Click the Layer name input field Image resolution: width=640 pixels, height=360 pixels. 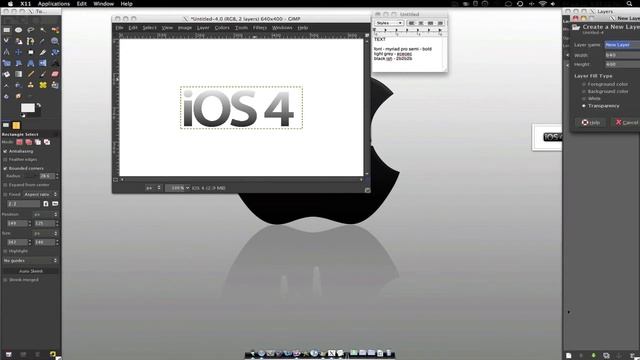pos(622,45)
